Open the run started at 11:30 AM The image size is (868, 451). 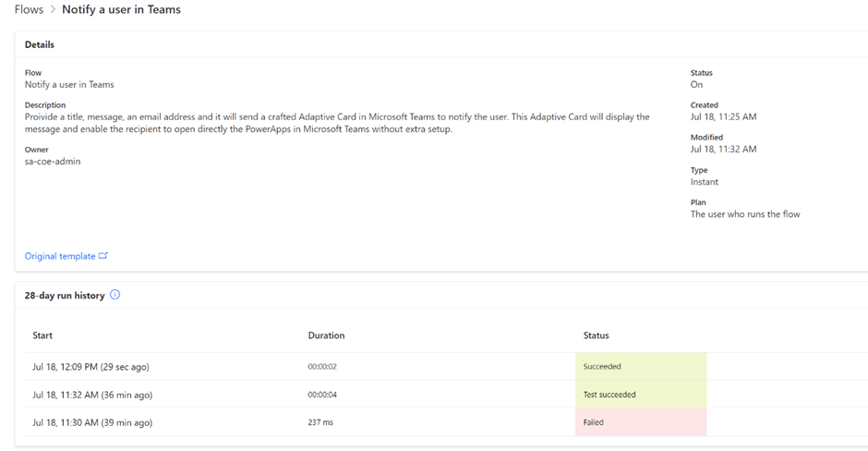[x=91, y=422]
